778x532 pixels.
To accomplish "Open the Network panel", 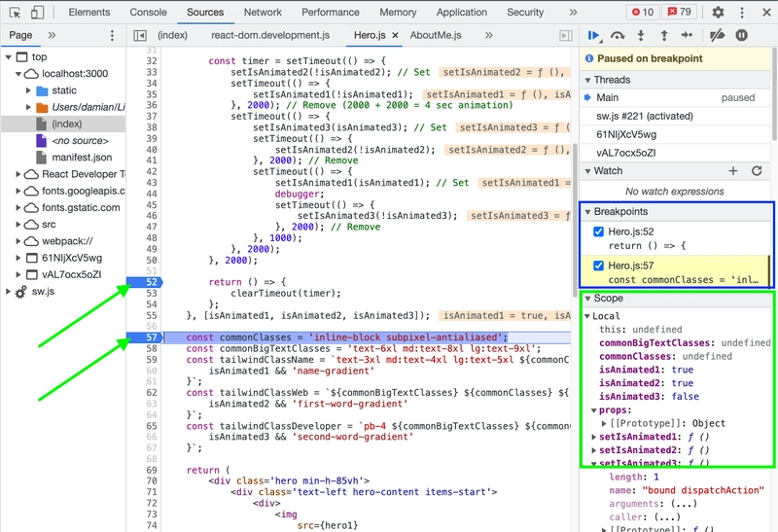I will [x=263, y=12].
